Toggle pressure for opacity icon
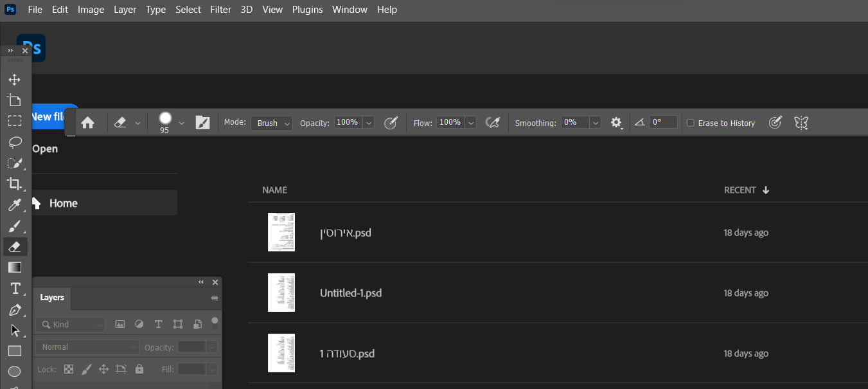 click(x=391, y=123)
